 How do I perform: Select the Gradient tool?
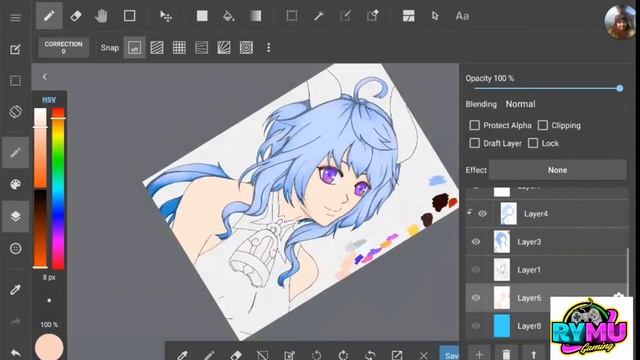point(256,16)
